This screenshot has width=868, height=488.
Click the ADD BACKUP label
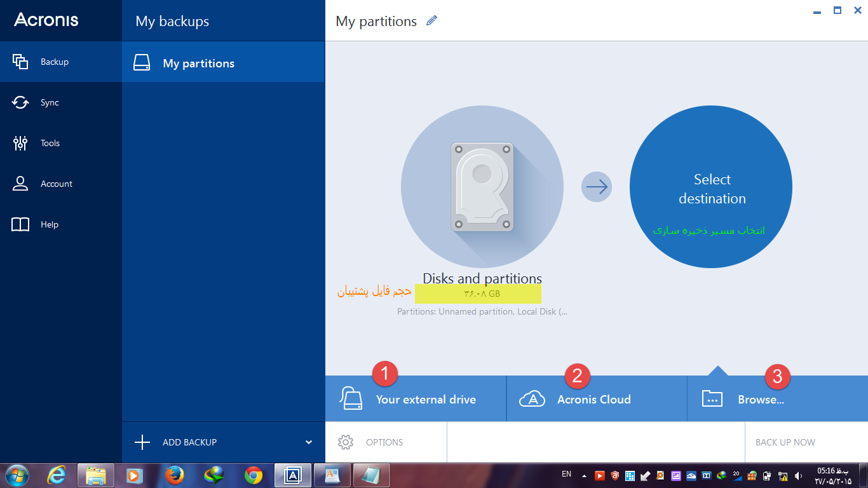point(190,442)
